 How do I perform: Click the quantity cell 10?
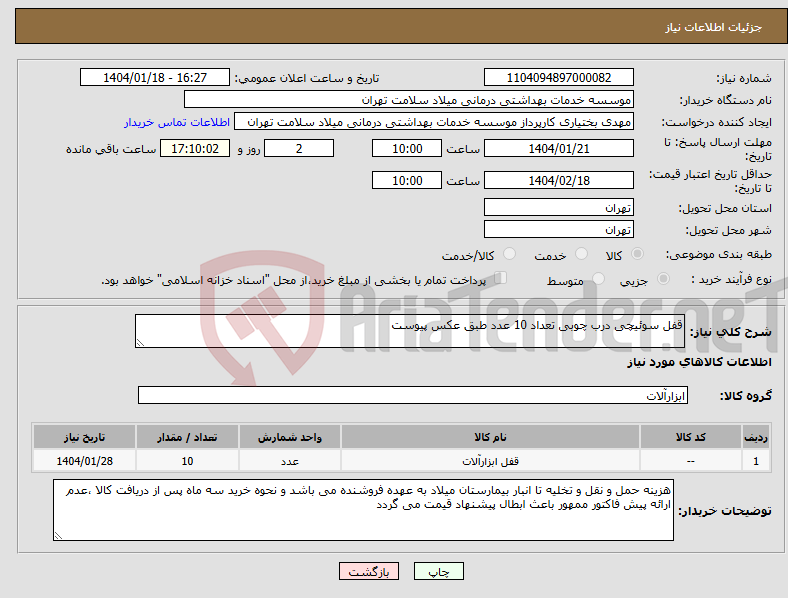tap(187, 461)
